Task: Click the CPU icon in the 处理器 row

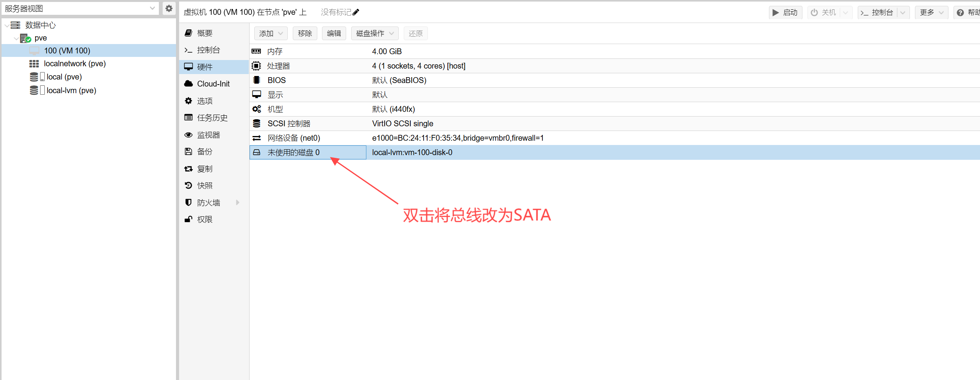Action: click(x=256, y=66)
